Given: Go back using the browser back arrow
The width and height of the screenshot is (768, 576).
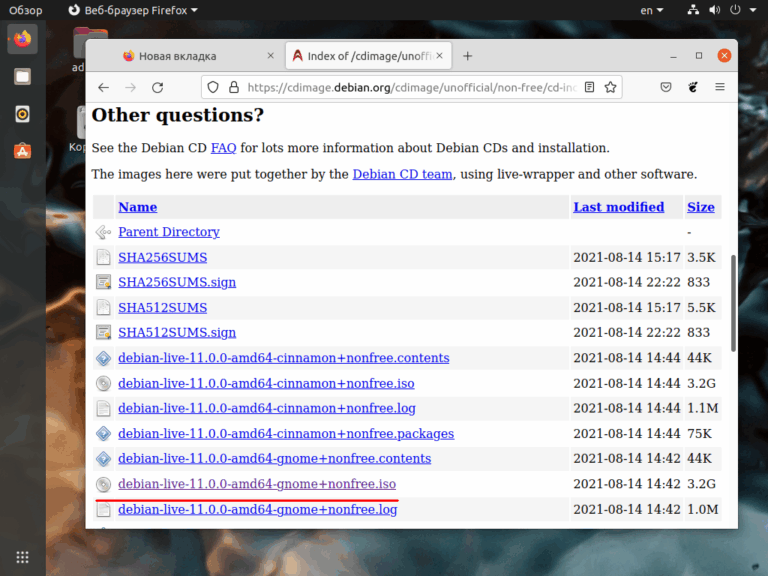Looking at the screenshot, I should coord(103,88).
